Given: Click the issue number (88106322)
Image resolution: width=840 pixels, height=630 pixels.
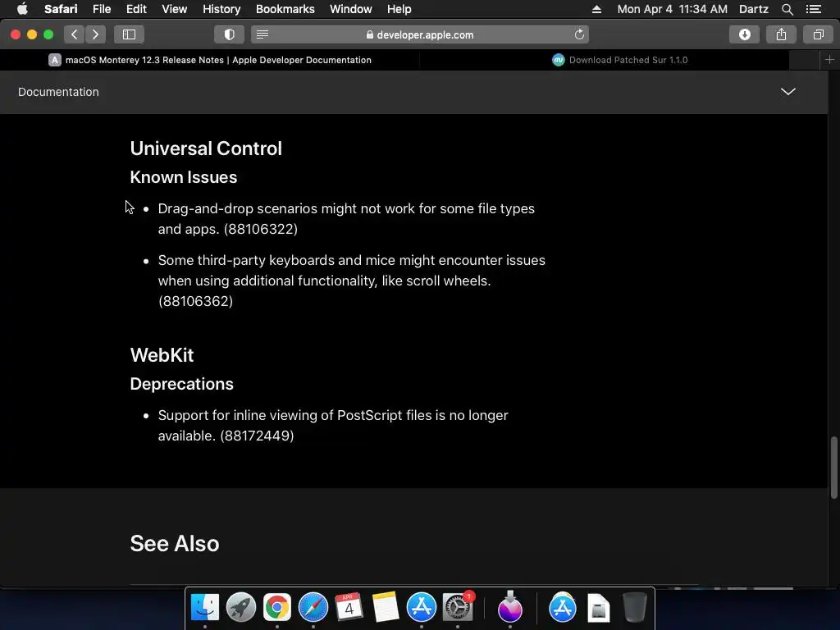Looking at the screenshot, I should point(260,230).
